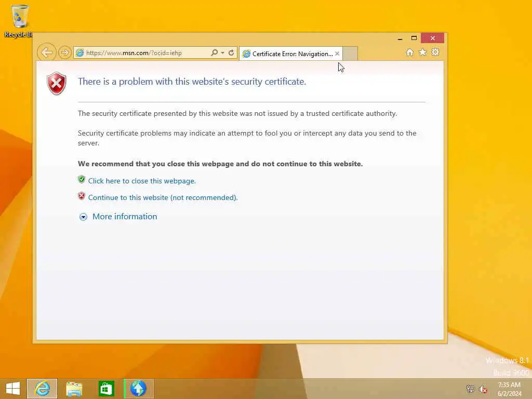This screenshot has height=399, width=532.
Task: Go back with the browser Back arrow
Action: (x=46, y=52)
